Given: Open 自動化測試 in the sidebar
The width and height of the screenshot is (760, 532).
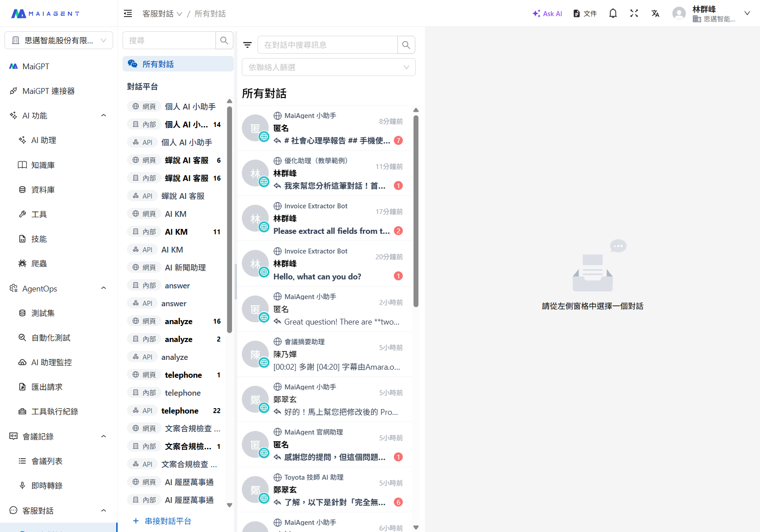Looking at the screenshot, I should click(51, 338).
